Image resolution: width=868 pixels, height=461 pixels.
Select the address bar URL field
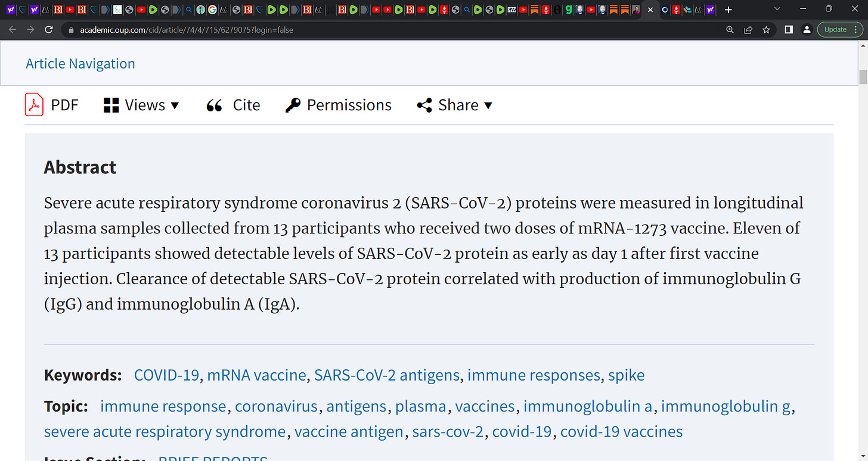pos(393,29)
